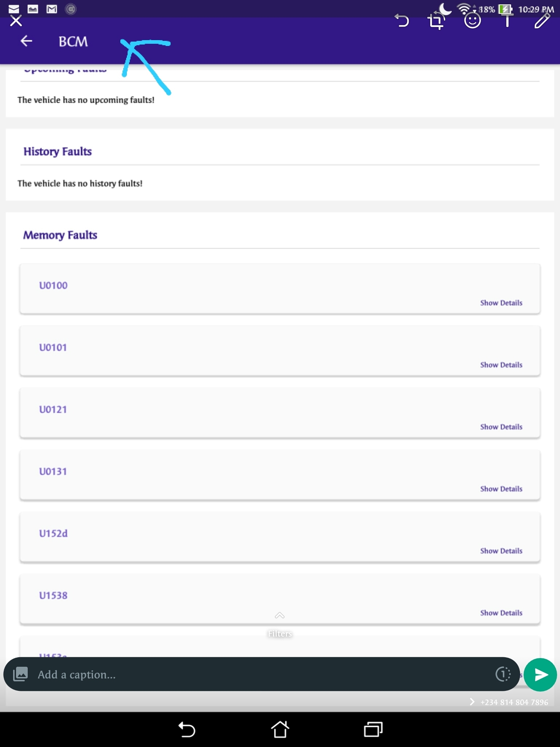Show details for fault U0100
560x747 pixels.
pos(501,303)
